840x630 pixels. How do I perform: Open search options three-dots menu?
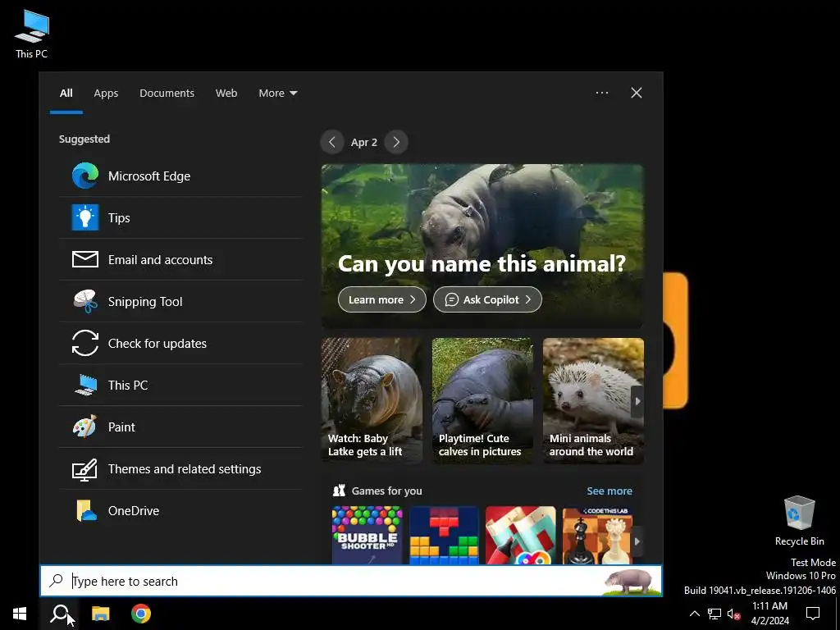click(602, 93)
